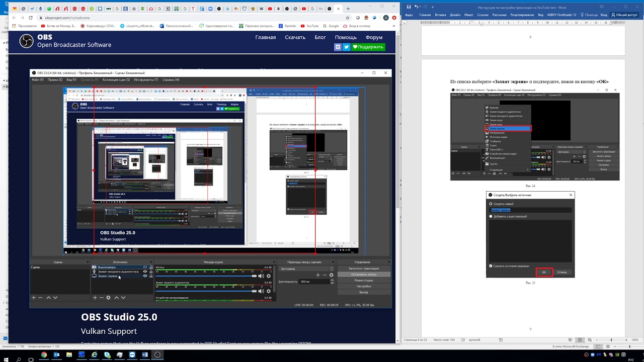644x362 pixels.
Task: Open Затухание transition dropdown
Action: (307, 268)
